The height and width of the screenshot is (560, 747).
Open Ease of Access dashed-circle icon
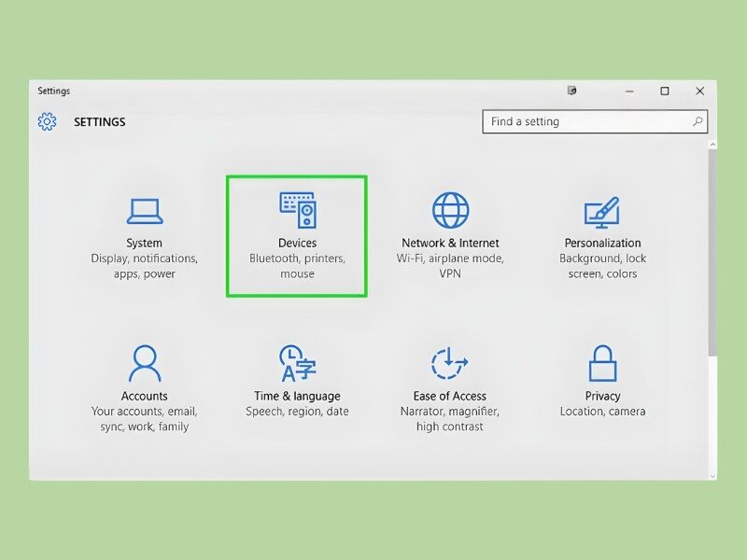(x=450, y=363)
